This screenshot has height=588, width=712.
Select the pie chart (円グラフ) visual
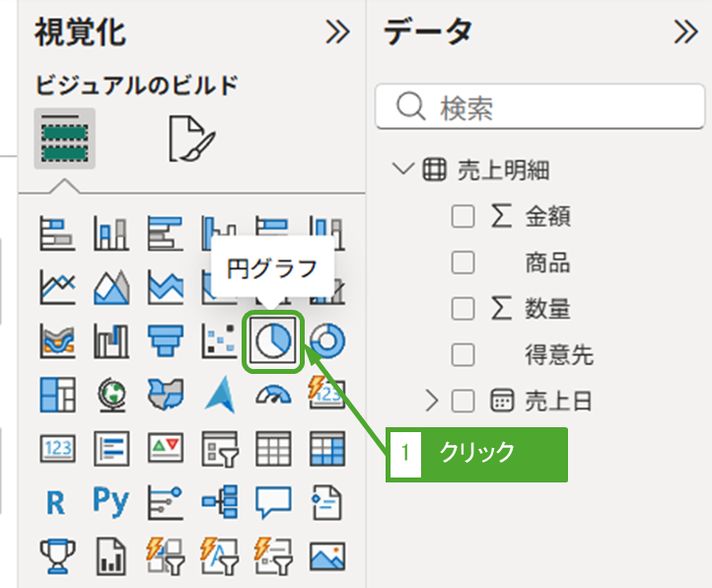click(x=273, y=341)
